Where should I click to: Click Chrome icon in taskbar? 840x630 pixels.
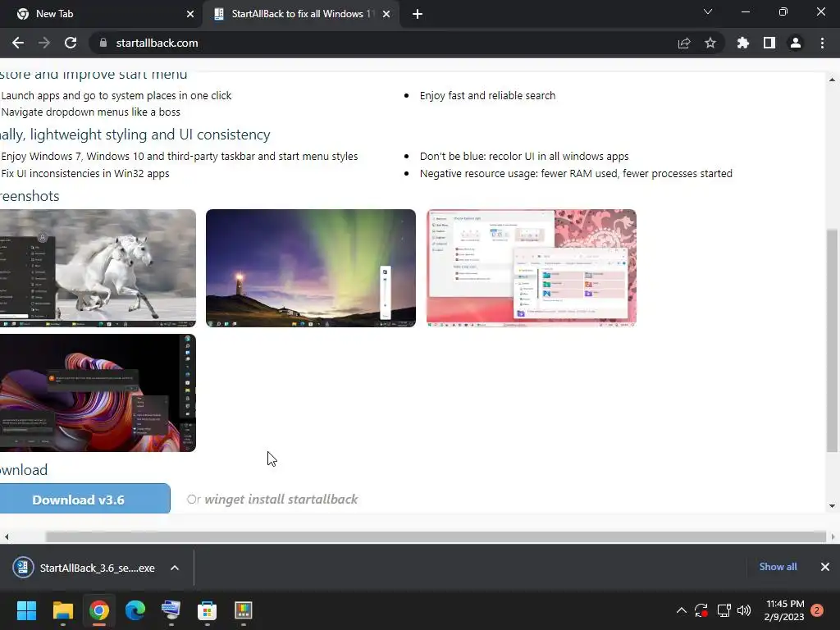pyautogui.click(x=99, y=610)
